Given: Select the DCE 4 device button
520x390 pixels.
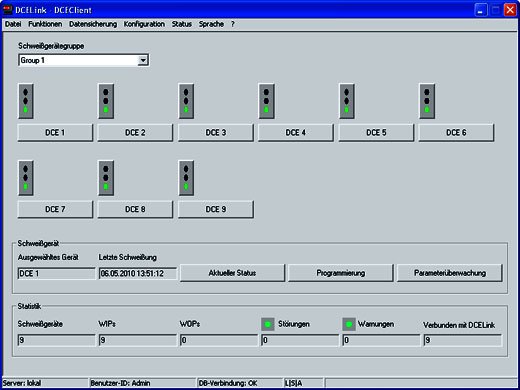Looking at the screenshot, I should coord(296,133).
